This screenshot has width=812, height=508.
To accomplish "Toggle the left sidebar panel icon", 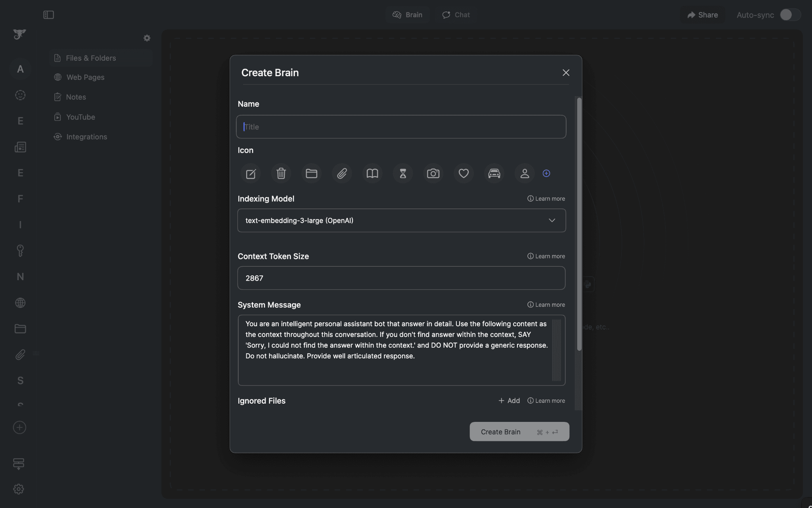I will [48, 15].
